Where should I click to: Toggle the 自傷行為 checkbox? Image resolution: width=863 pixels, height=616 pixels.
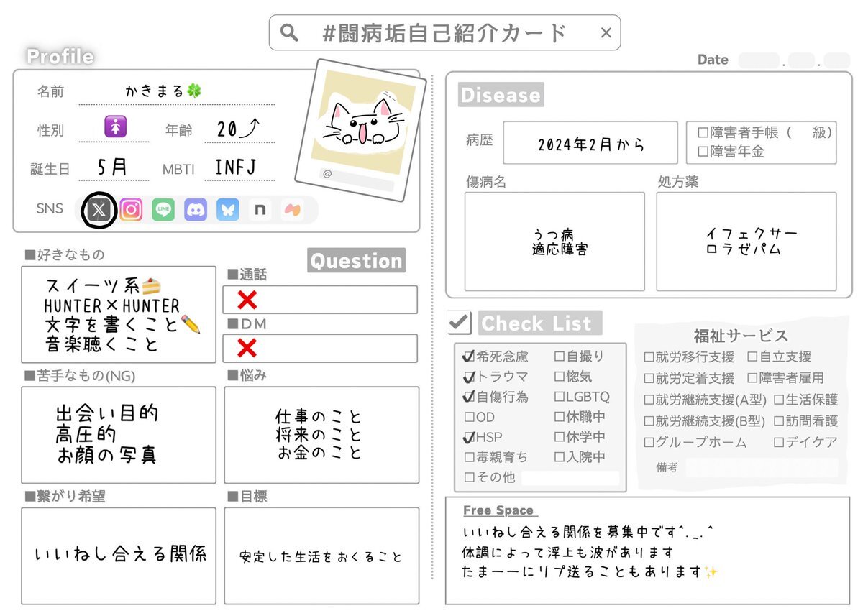tap(469, 396)
